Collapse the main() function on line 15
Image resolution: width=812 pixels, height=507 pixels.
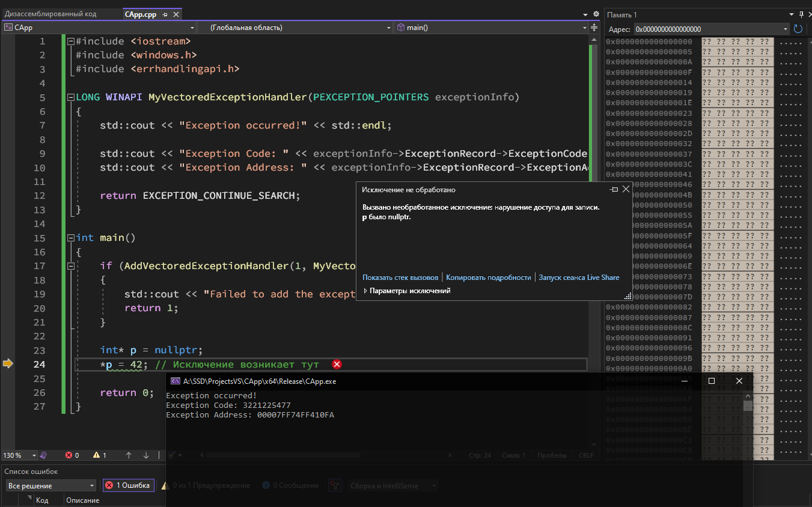70,238
